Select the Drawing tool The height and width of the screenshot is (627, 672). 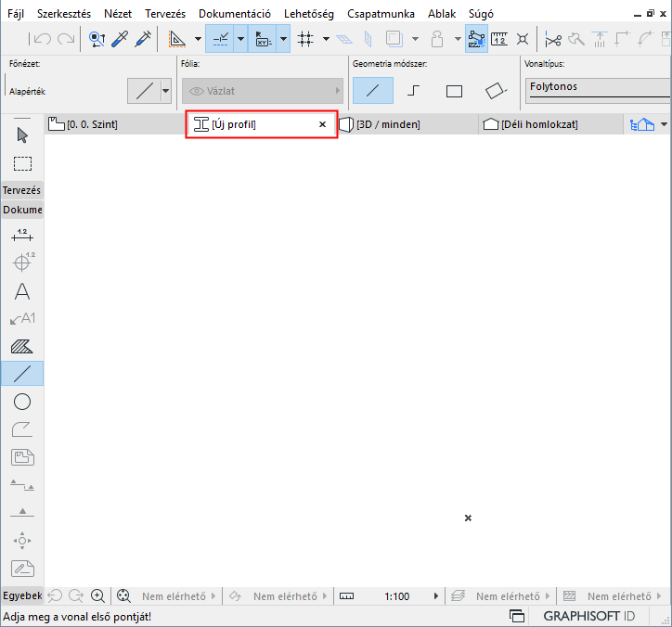point(22,457)
